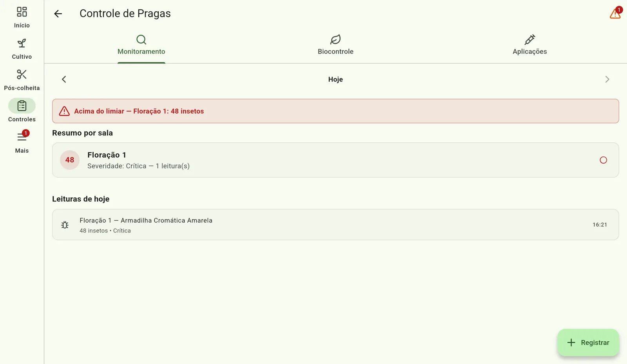Click the red severity circle on Floração 1 card
The height and width of the screenshot is (364, 627).
(x=603, y=160)
